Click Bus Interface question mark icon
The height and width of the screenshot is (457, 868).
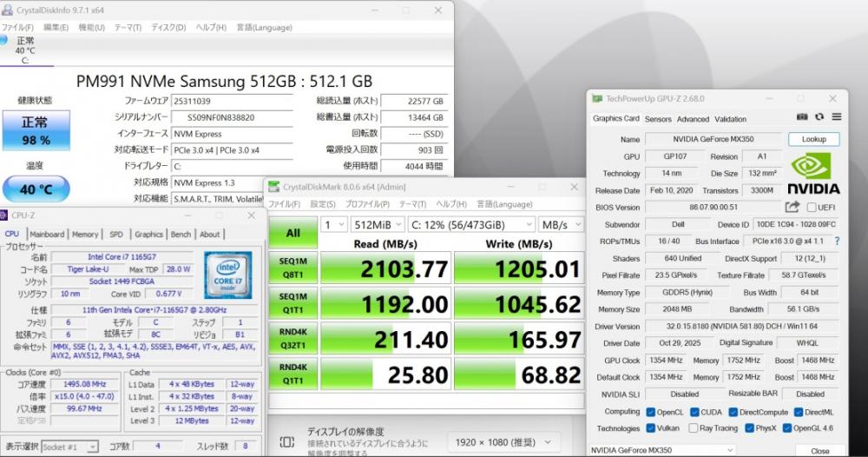tap(837, 241)
